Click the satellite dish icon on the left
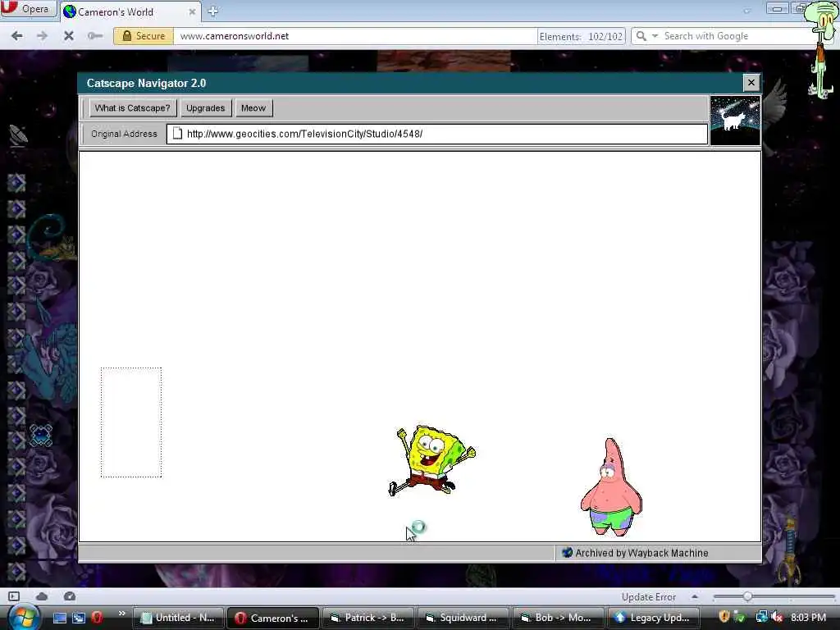This screenshot has width=840, height=630. click(x=18, y=135)
